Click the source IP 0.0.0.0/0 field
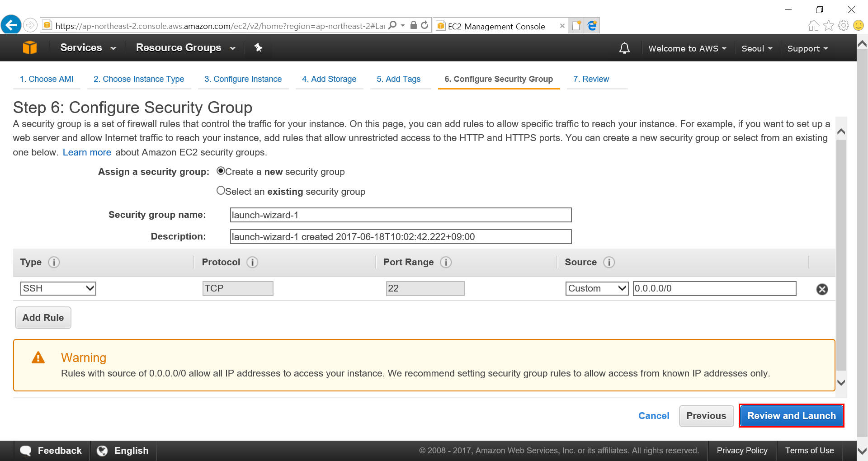The image size is (868, 461). [x=714, y=288]
